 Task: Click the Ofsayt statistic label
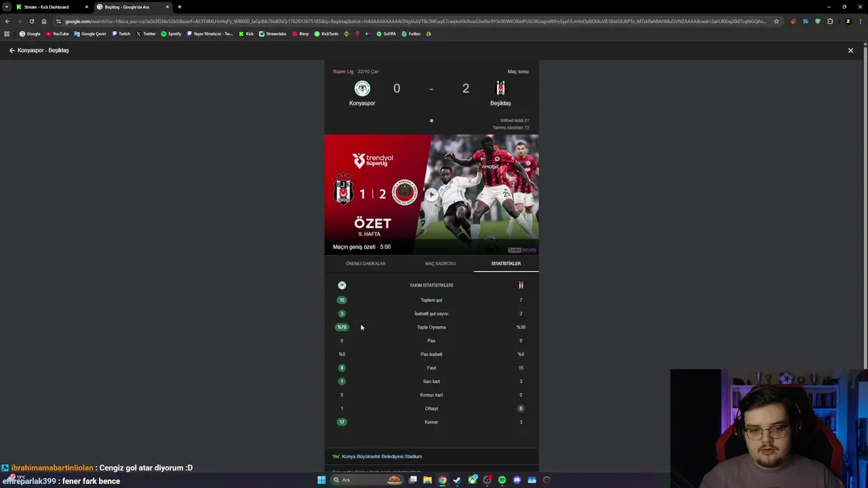[x=431, y=409]
